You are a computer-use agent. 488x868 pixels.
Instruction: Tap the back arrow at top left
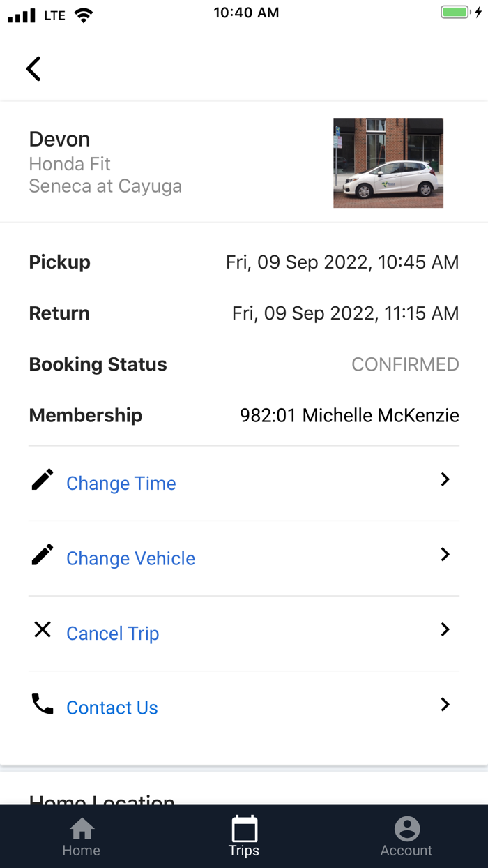pos(33,68)
